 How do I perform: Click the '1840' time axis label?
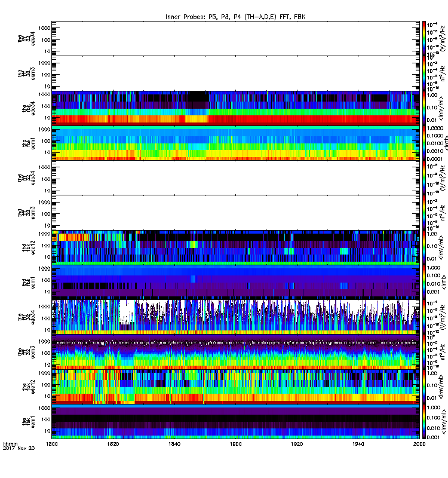tap(174, 443)
